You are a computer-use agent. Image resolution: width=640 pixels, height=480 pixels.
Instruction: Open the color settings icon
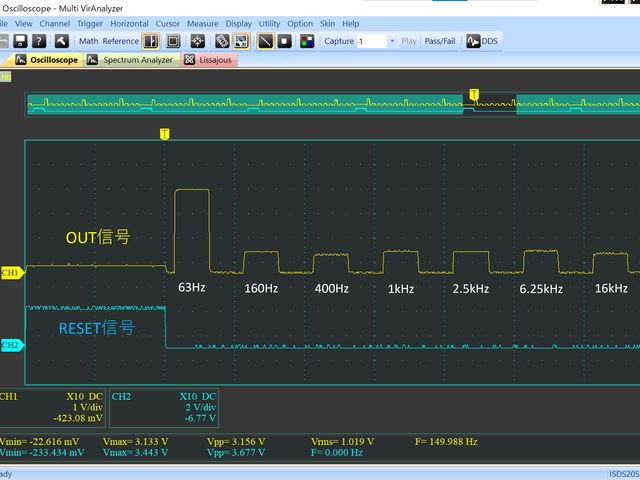(307, 41)
